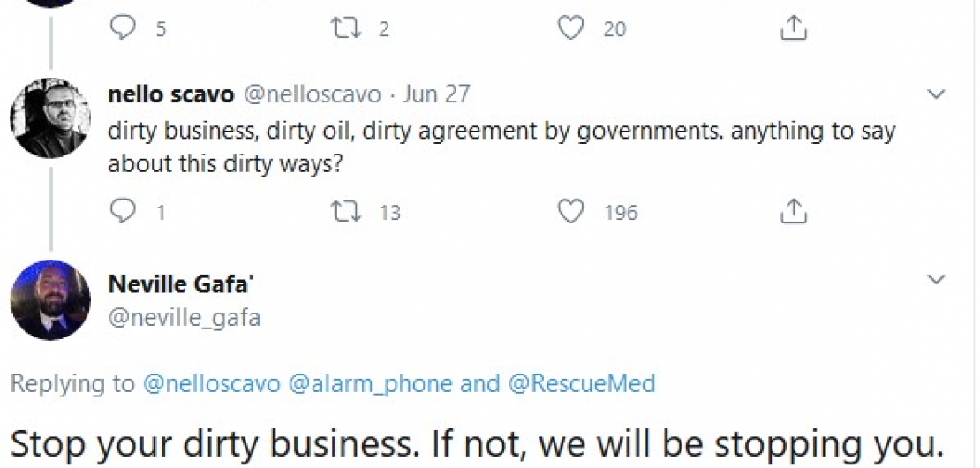Reply to nello scavo's tweet

(x=123, y=211)
